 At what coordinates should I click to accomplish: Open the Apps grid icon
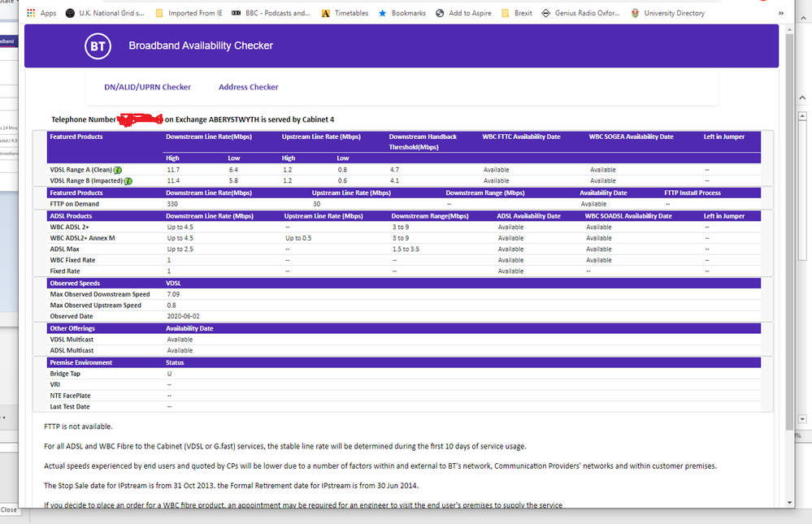pos(31,13)
